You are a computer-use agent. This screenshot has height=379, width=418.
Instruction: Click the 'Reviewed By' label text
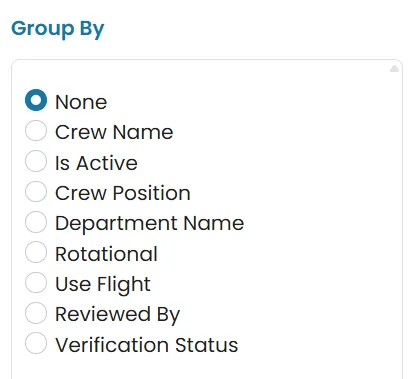point(118,315)
